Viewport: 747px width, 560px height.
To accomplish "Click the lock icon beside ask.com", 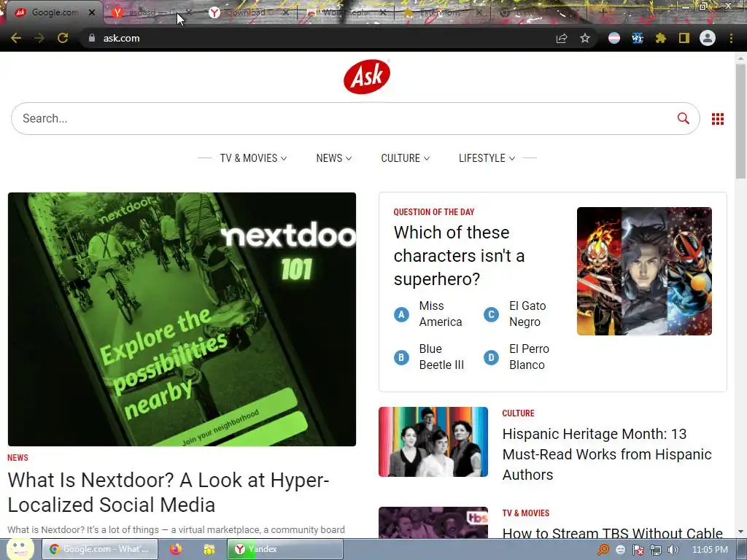I will pyautogui.click(x=92, y=38).
